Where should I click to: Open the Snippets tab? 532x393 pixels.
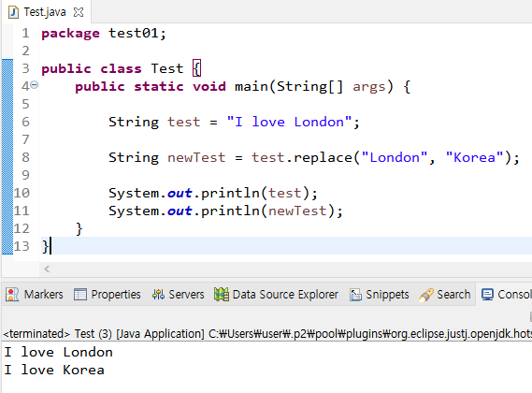[x=380, y=295]
